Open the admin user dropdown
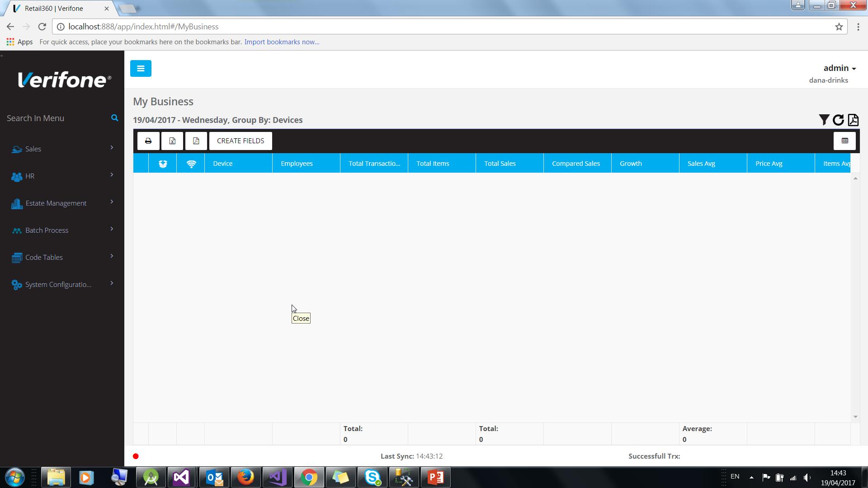The height and width of the screenshot is (488, 868). click(x=839, y=68)
